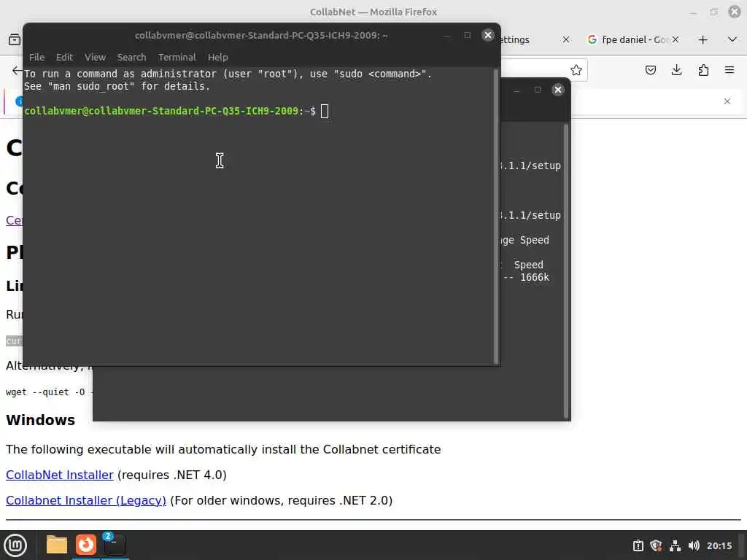Open the Firefox view icon in the tab bar

coord(15,40)
